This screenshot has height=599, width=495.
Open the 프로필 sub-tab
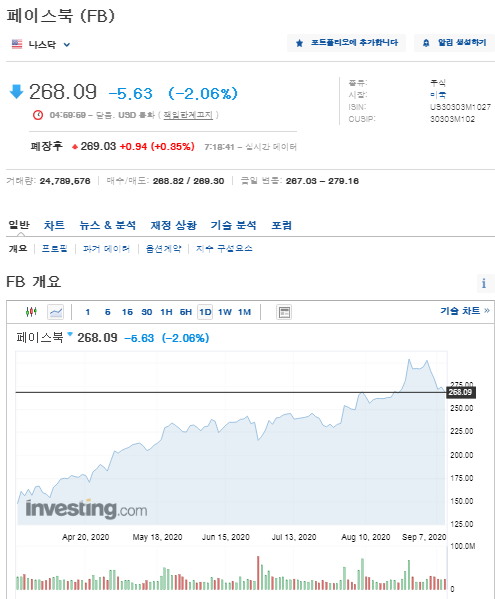(x=55, y=249)
